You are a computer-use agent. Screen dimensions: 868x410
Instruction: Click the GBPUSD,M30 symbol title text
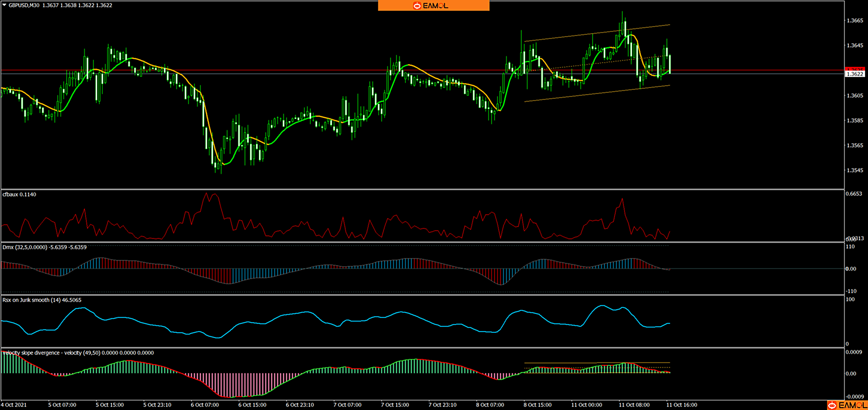click(24, 5)
